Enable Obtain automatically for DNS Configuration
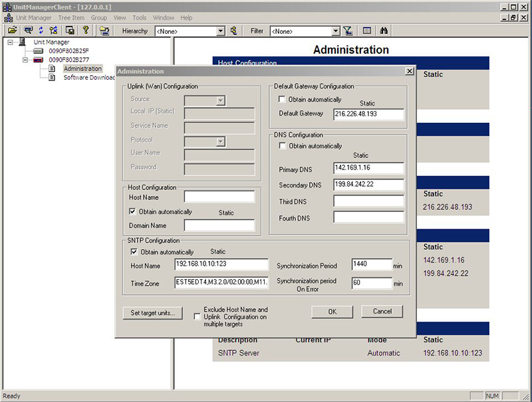The width and height of the screenshot is (532, 402). click(x=282, y=146)
